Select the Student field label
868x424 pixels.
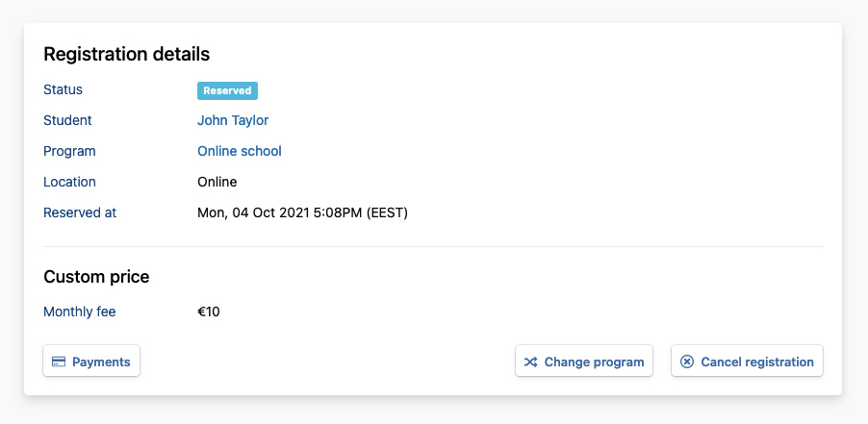pos(67,120)
